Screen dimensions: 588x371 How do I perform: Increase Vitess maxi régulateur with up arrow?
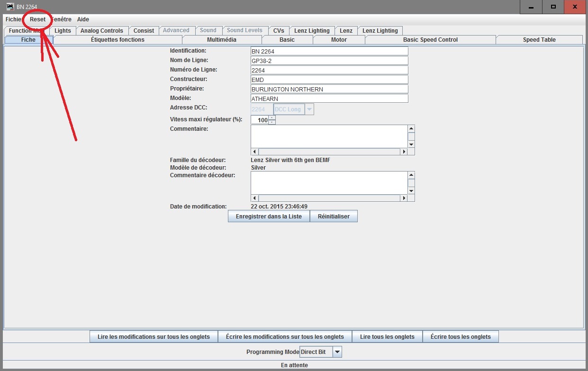tap(272, 118)
